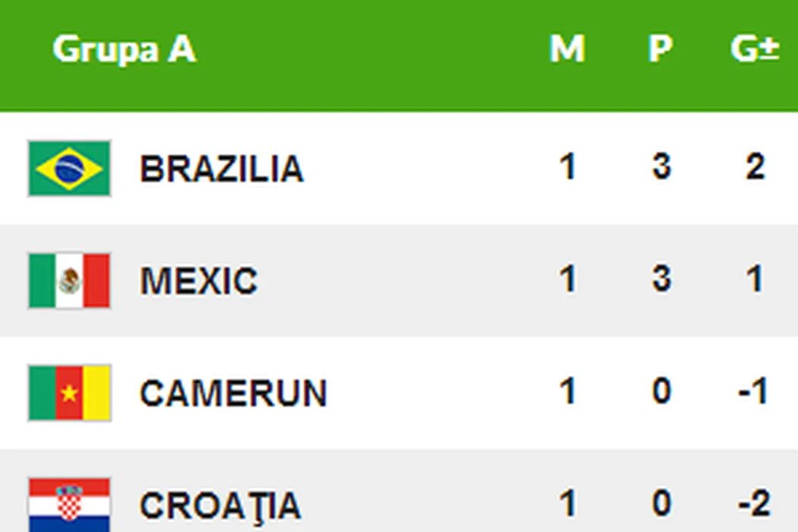798x532 pixels.
Task: Select the CROAȚIA team name
Action: coord(220,505)
